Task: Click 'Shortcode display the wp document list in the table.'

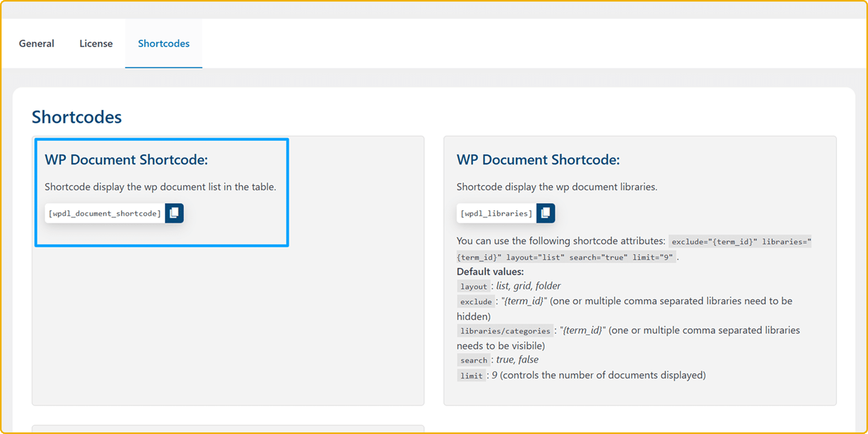Action: click(x=160, y=187)
